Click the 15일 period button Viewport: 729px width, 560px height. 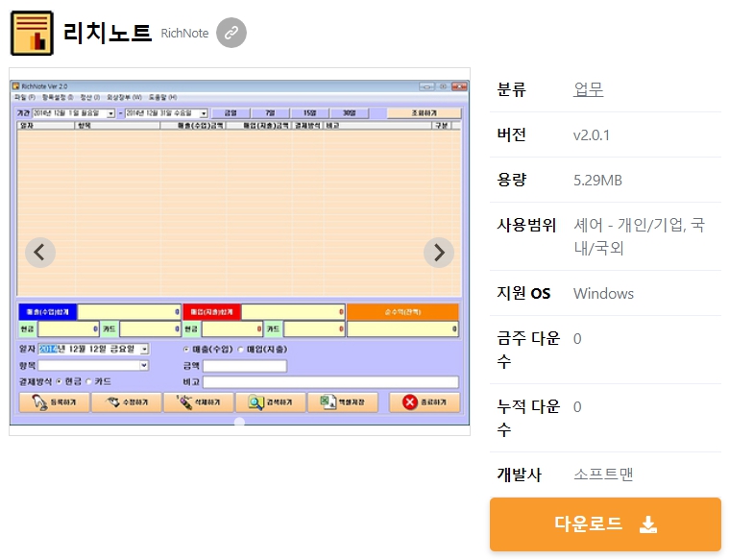pyautogui.click(x=309, y=113)
